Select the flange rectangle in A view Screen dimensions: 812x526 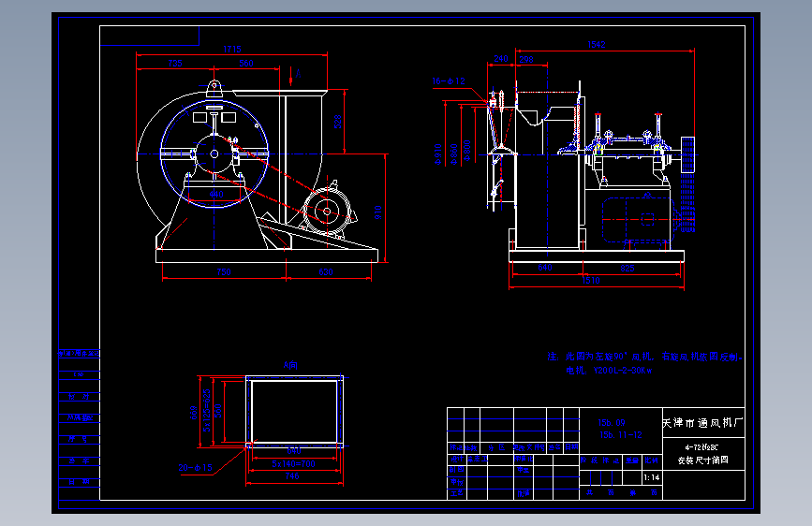coord(294,412)
